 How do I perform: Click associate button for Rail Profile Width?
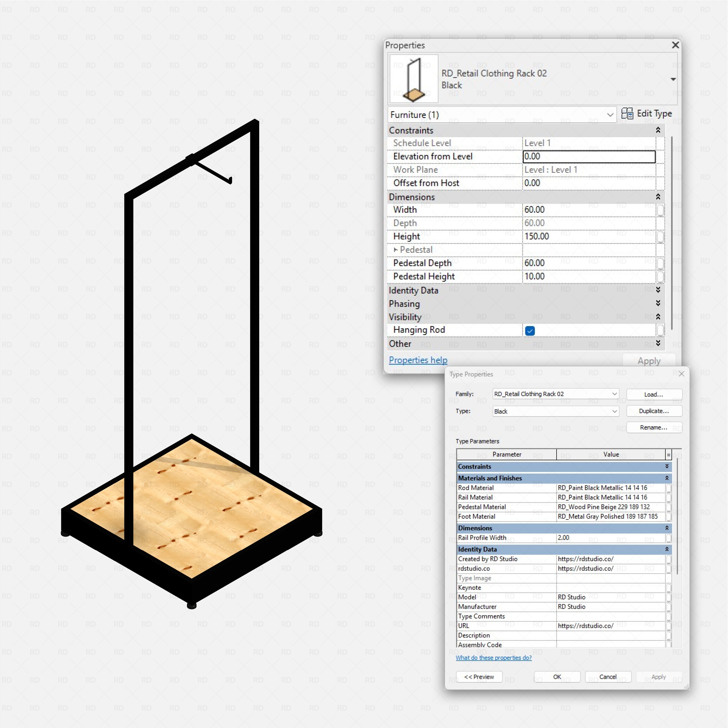tap(668, 538)
